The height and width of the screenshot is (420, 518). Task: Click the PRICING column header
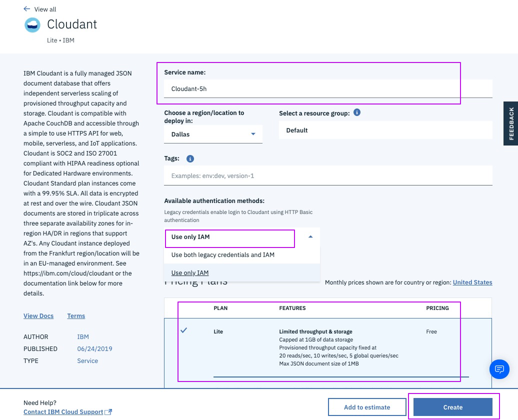pyautogui.click(x=437, y=308)
